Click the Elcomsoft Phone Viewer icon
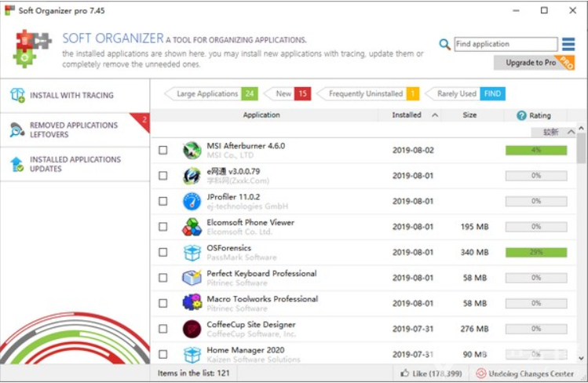The height and width of the screenshot is (383, 588). click(192, 227)
